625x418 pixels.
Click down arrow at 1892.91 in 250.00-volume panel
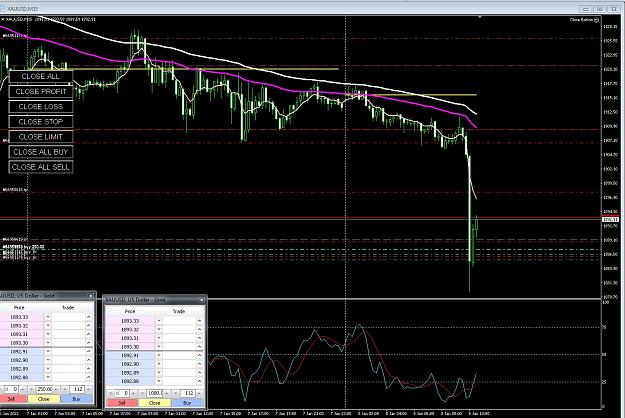coord(48,351)
